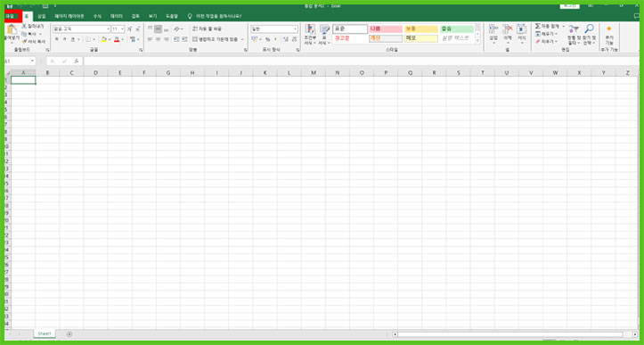Open the File tab
Viewport: 644px width, 345px height.
pyautogui.click(x=11, y=16)
